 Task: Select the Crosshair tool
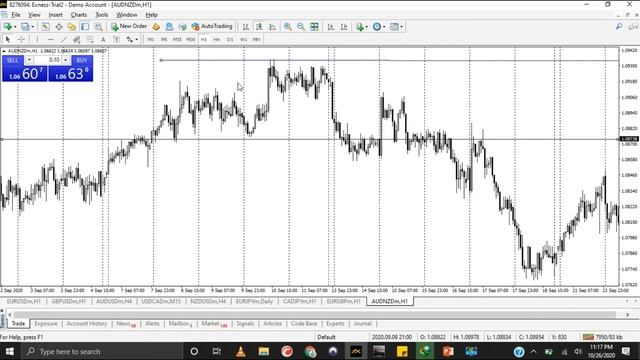[21, 40]
